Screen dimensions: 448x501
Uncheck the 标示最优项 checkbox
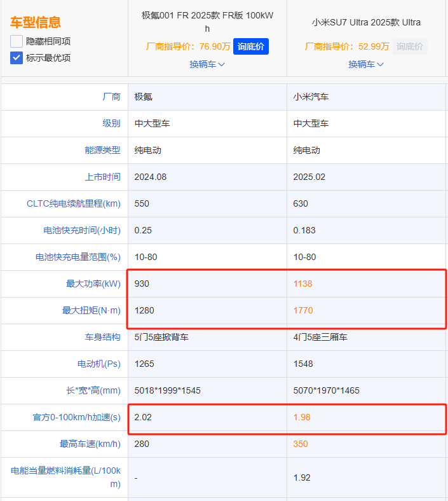17,58
